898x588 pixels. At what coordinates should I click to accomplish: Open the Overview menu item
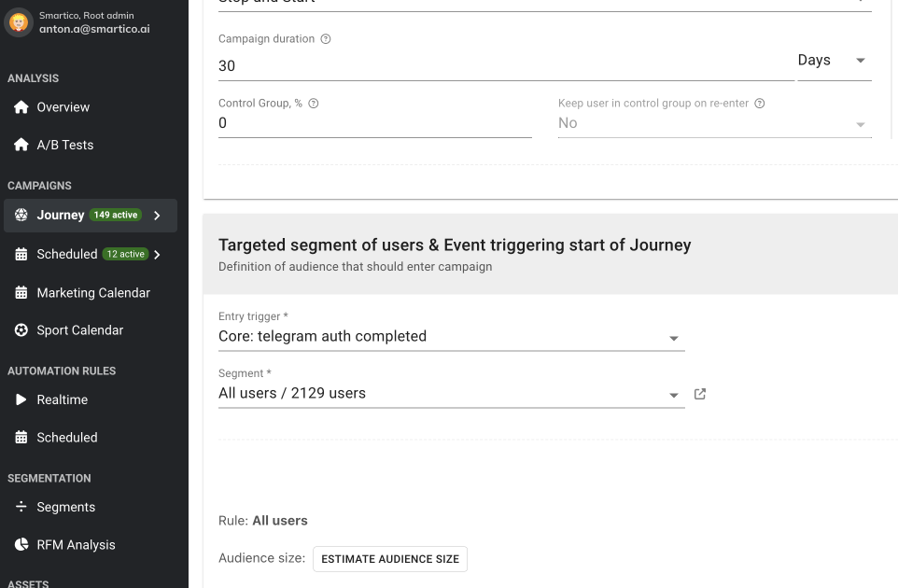click(x=63, y=107)
